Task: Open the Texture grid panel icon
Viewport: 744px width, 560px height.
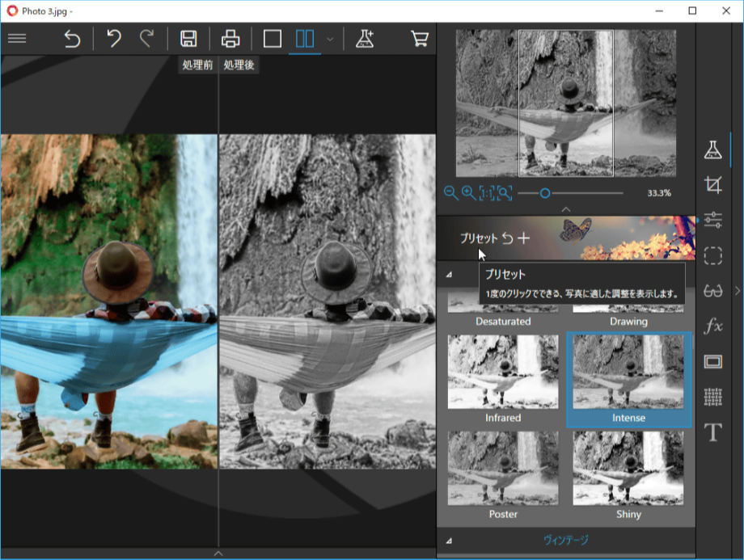Action: pyautogui.click(x=713, y=397)
